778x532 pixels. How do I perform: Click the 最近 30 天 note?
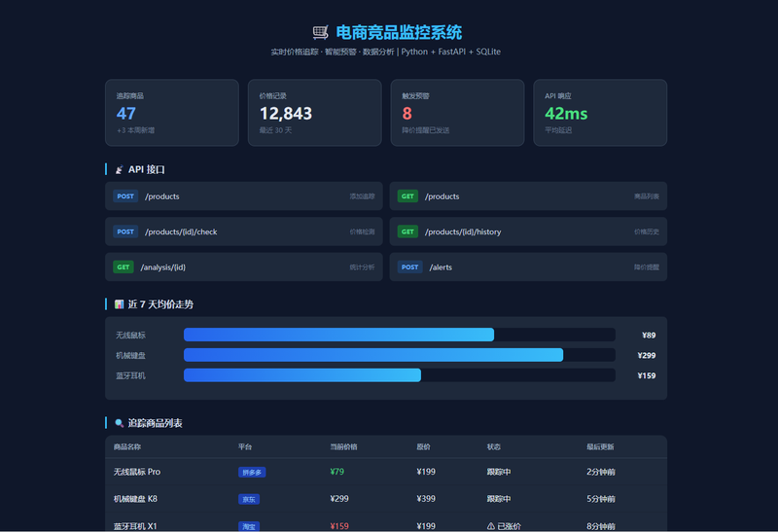(x=275, y=130)
